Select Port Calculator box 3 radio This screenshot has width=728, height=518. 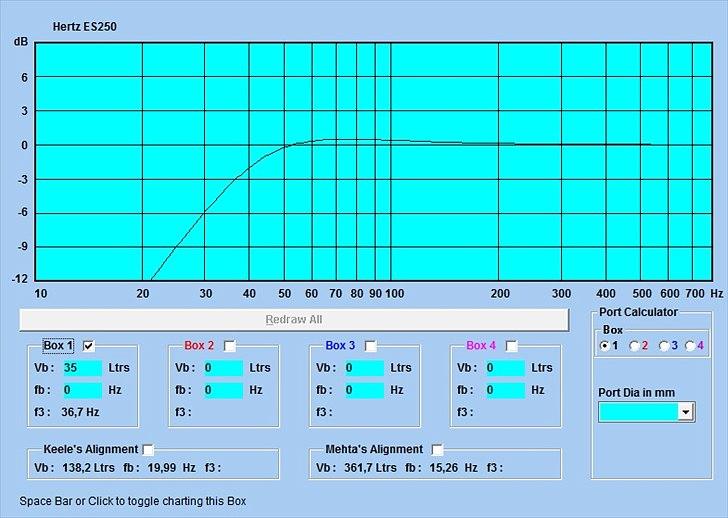(x=662, y=346)
